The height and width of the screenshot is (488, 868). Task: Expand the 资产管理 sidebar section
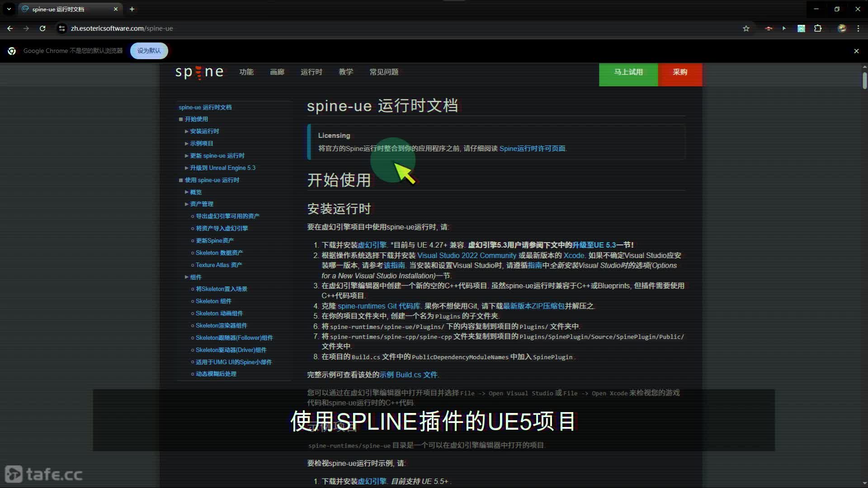coord(201,204)
